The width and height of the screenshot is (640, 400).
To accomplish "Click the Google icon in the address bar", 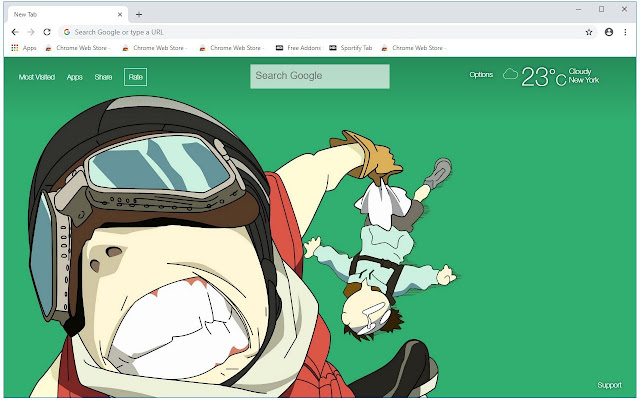I will [x=67, y=32].
